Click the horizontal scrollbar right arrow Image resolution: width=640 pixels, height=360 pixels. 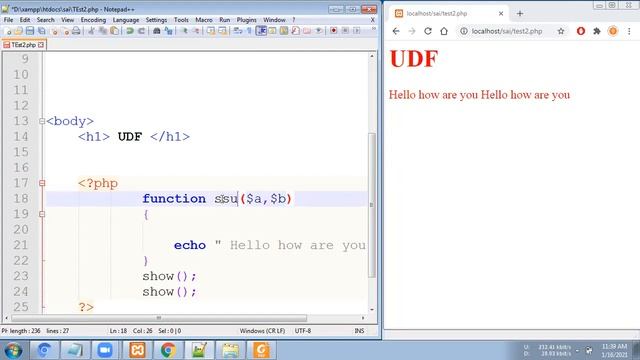(363, 318)
